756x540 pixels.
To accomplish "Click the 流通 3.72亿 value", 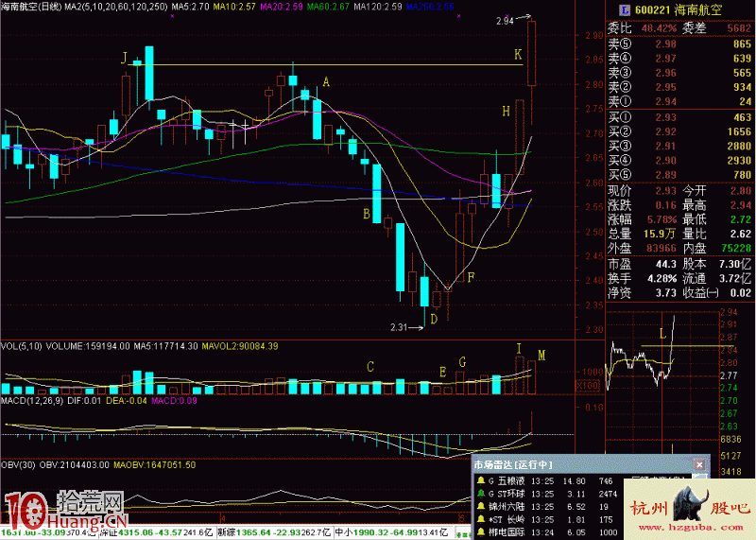I will point(735,279).
